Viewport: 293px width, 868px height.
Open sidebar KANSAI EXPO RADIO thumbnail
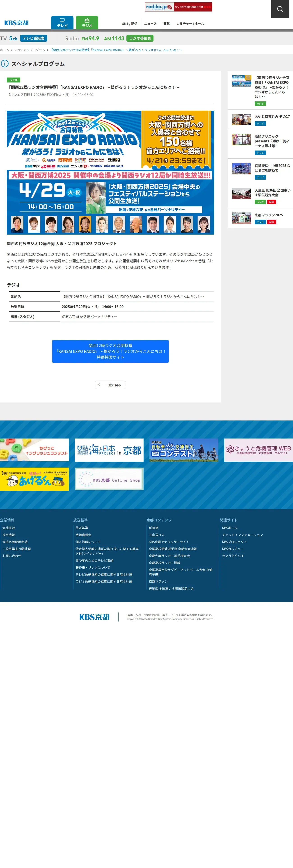coord(241,81)
